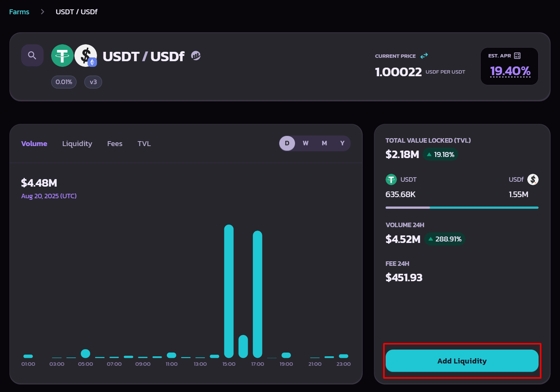560x392 pixels.
Task: Select the D daily timeframe toggle
Action: click(x=287, y=143)
